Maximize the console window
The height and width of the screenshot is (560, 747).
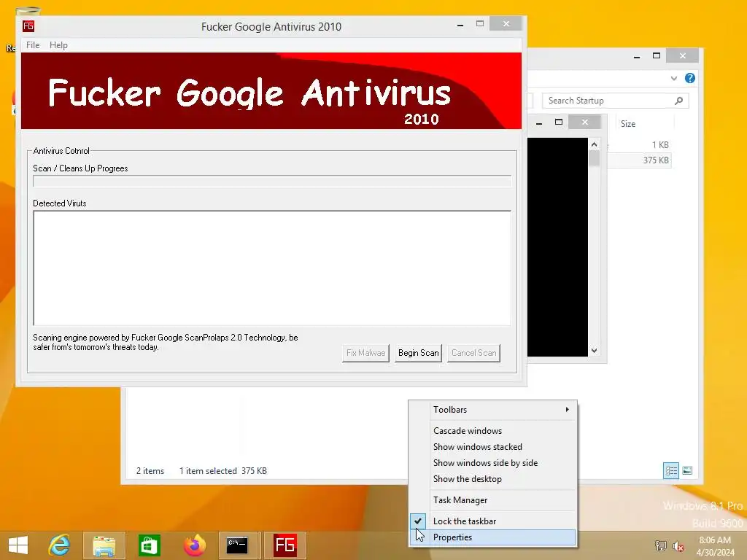(559, 122)
